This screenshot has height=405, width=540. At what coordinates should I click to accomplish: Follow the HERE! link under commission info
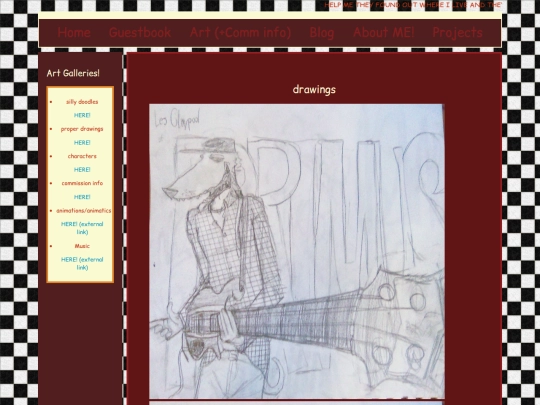[x=82, y=197]
